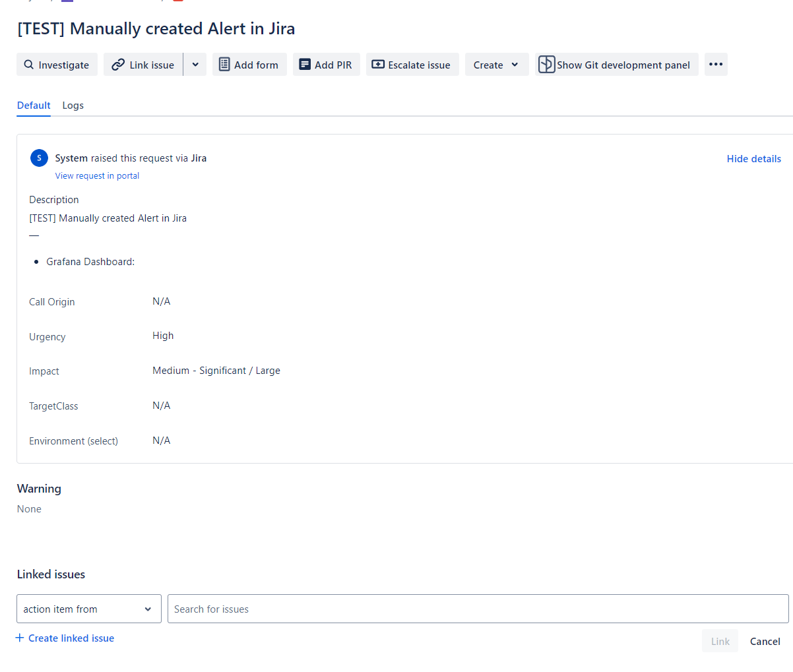793x672 pixels.
Task: Click the plus icon for creating linked issue
Action: [20, 638]
